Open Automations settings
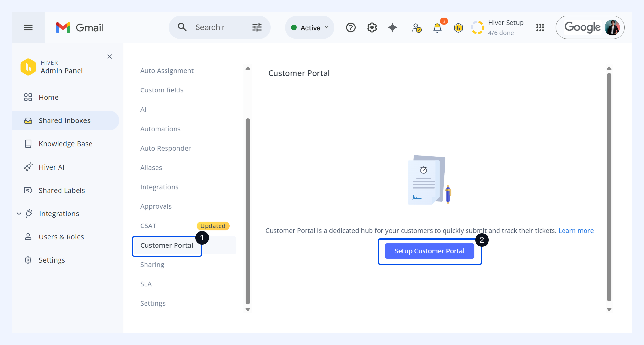The height and width of the screenshot is (345, 644). tap(160, 129)
